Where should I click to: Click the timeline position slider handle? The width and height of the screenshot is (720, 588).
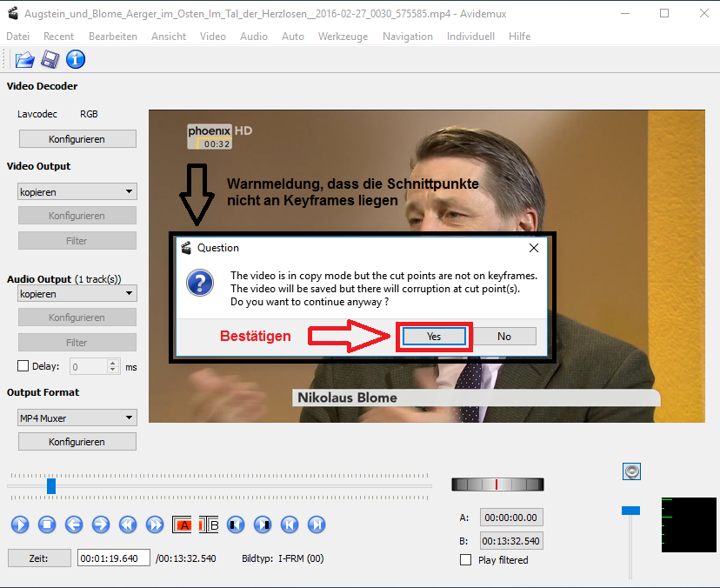[51, 485]
